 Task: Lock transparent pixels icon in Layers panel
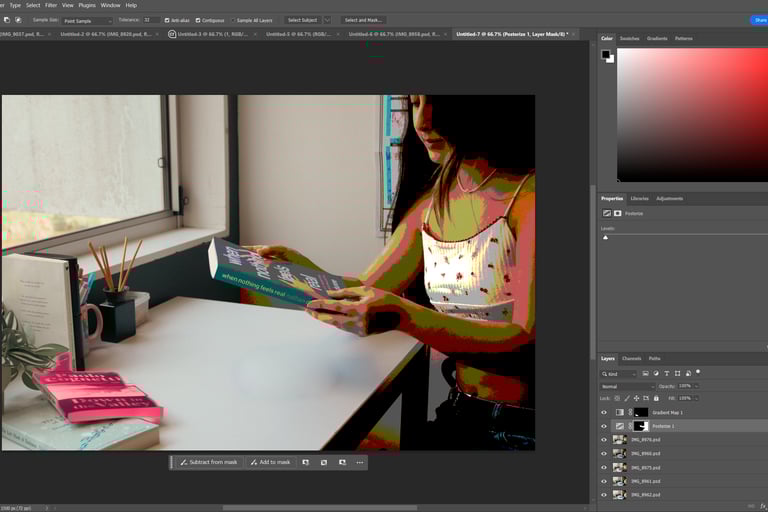pos(617,398)
